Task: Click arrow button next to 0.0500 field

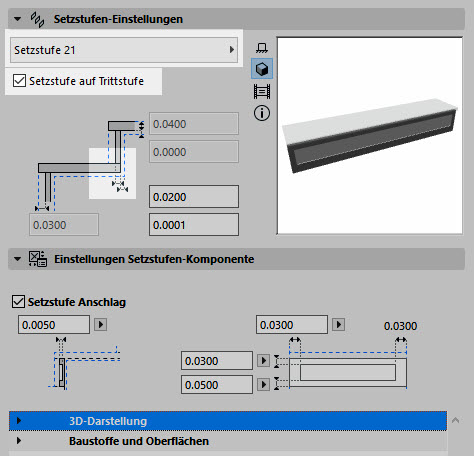Action: (263, 385)
